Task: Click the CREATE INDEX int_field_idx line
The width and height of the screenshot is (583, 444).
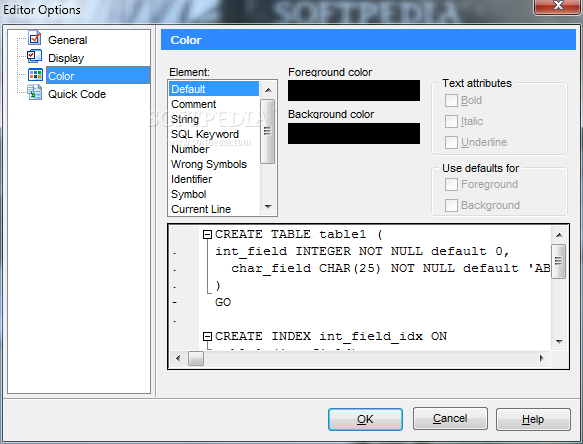Action: (331, 336)
